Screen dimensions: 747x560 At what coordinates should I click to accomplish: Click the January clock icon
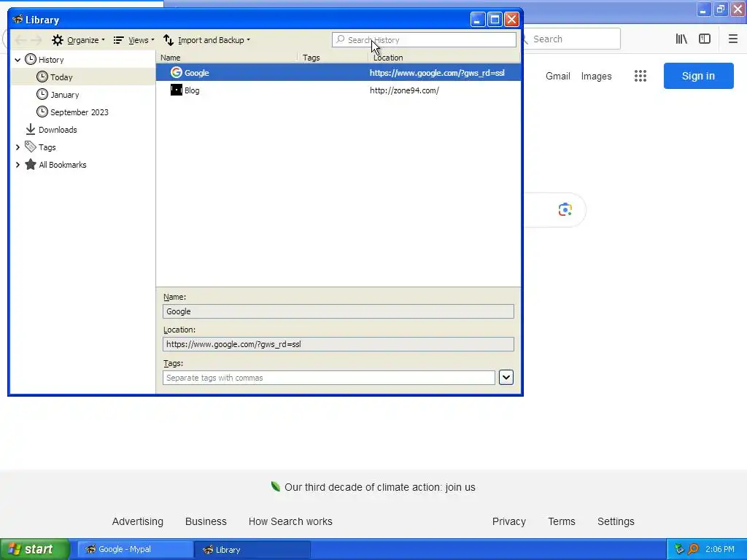point(42,94)
